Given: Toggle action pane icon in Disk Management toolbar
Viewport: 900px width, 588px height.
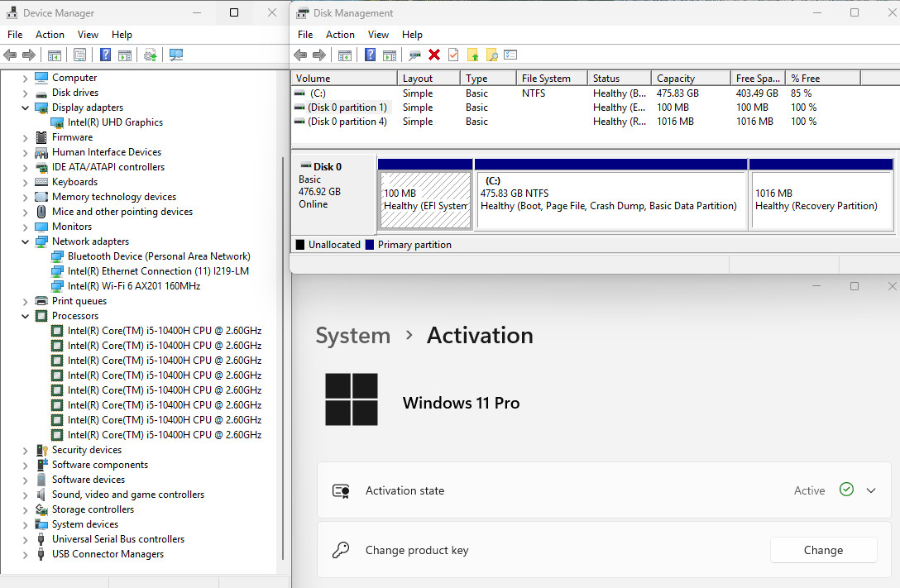Looking at the screenshot, I should pyautogui.click(x=390, y=55).
